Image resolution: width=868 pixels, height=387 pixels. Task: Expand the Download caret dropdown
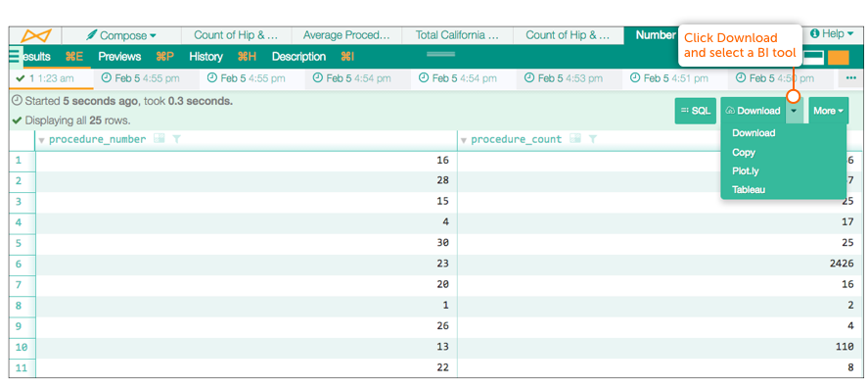pyautogui.click(x=795, y=111)
